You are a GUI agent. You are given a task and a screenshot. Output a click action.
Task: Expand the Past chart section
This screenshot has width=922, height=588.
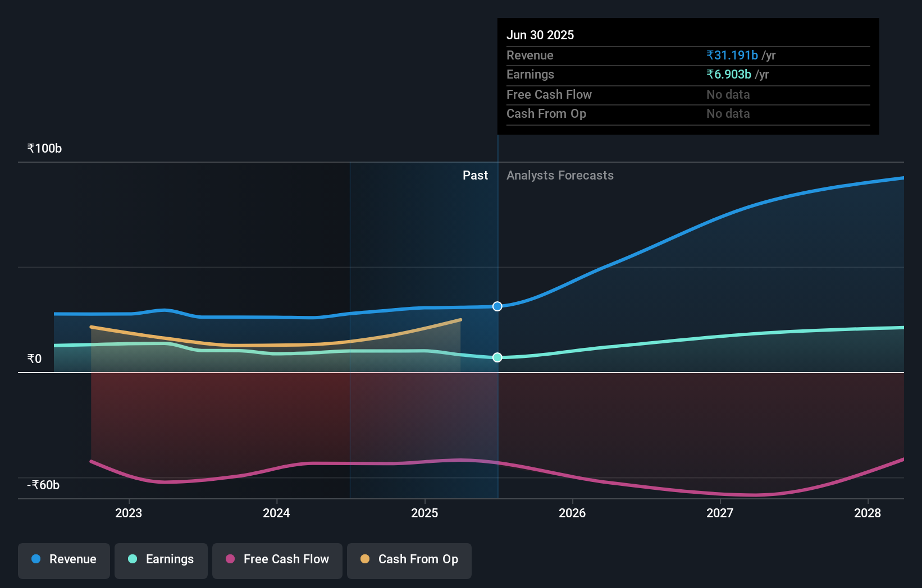[x=475, y=176]
